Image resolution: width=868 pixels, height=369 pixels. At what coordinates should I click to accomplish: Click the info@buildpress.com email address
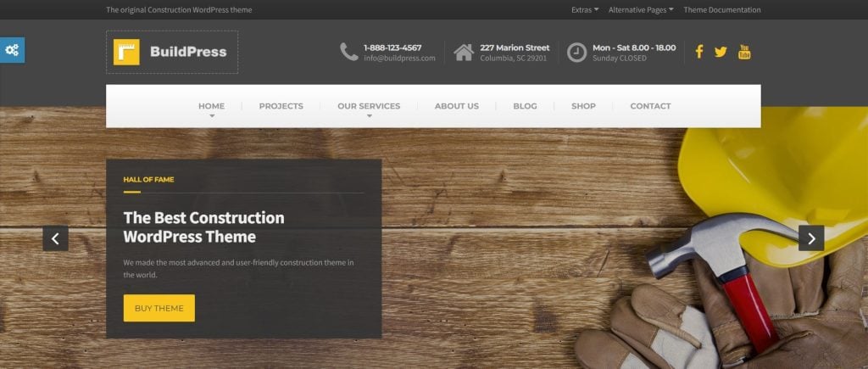(x=400, y=59)
